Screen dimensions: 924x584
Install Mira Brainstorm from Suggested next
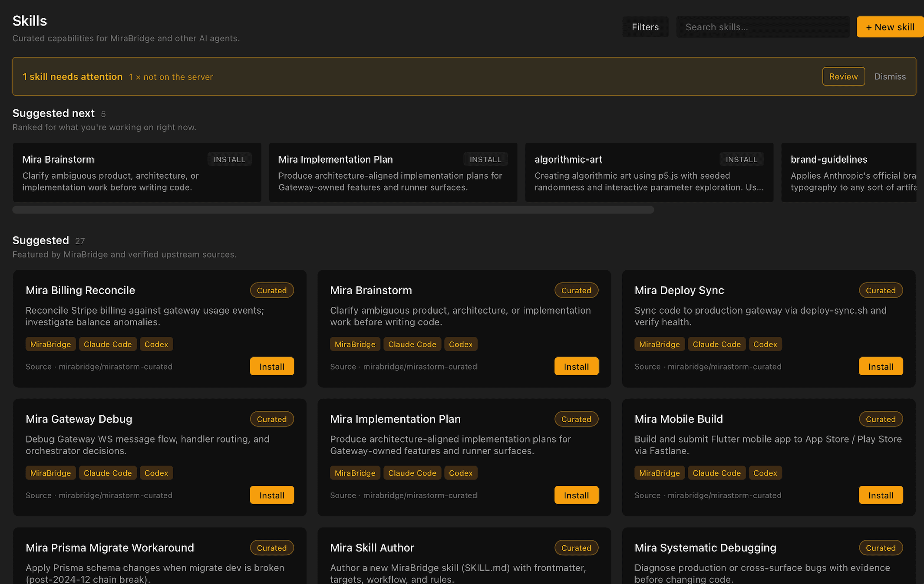229,159
